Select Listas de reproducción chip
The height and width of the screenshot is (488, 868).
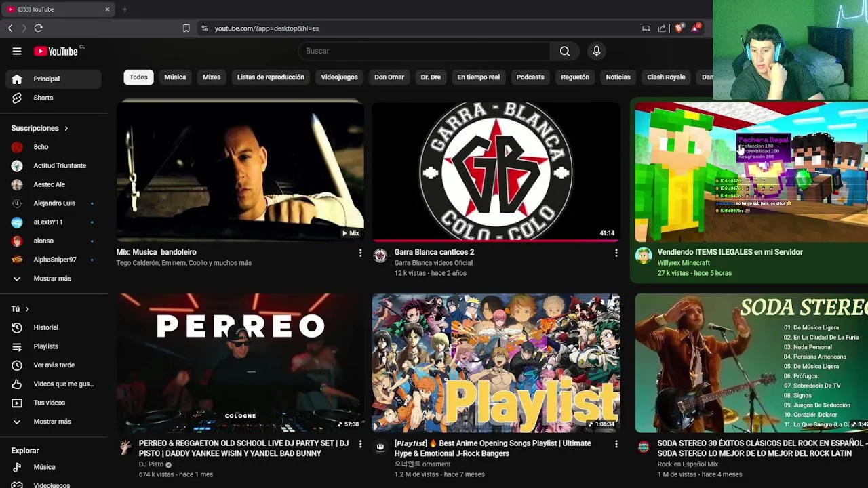[x=271, y=77]
